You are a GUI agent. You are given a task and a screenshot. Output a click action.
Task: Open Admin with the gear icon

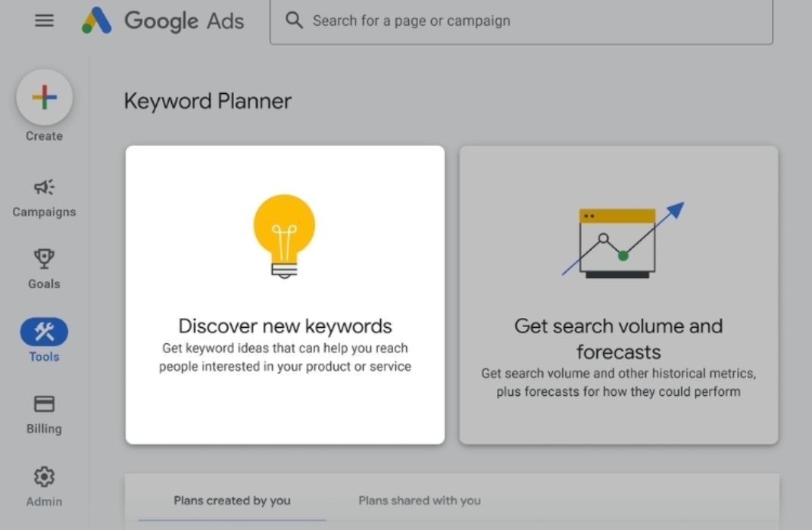tap(44, 475)
